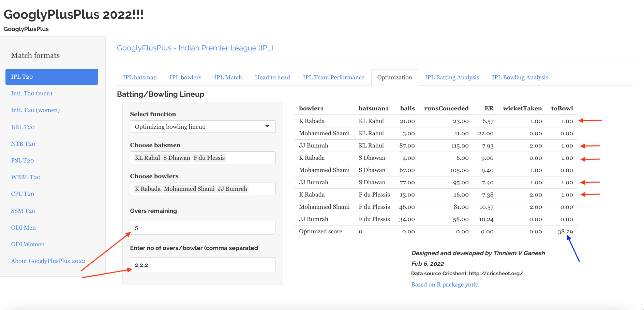Click the overs per bowler input field
The height and width of the screenshot is (310, 644).
tap(203, 265)
